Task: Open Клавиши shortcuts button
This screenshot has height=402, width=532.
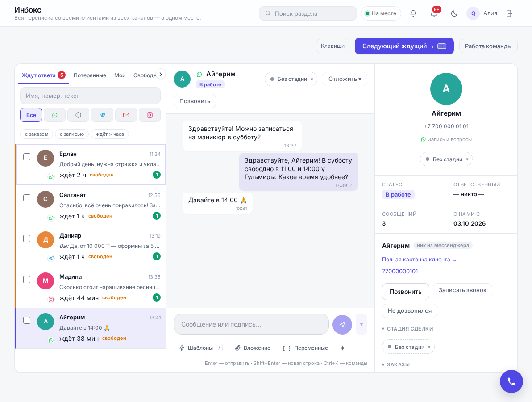Action: pos(332,46)
